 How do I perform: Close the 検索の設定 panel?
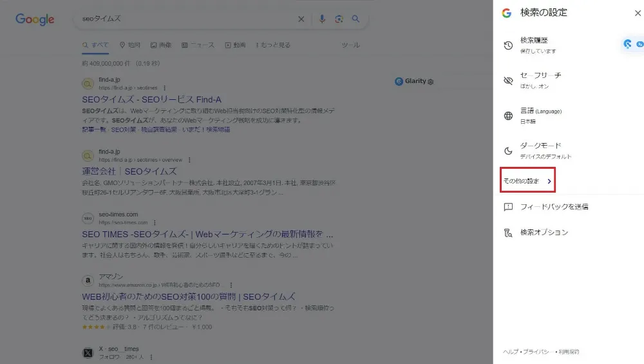[638, 13]
